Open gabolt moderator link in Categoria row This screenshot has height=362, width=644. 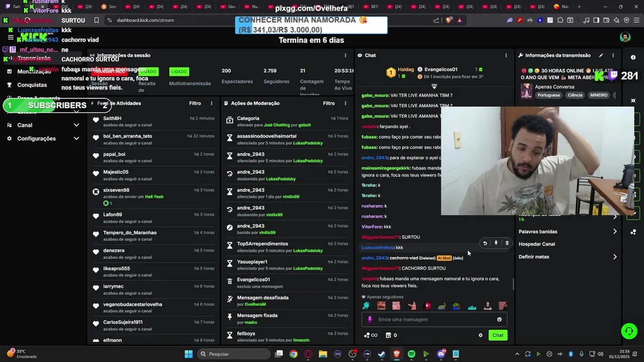304,125
